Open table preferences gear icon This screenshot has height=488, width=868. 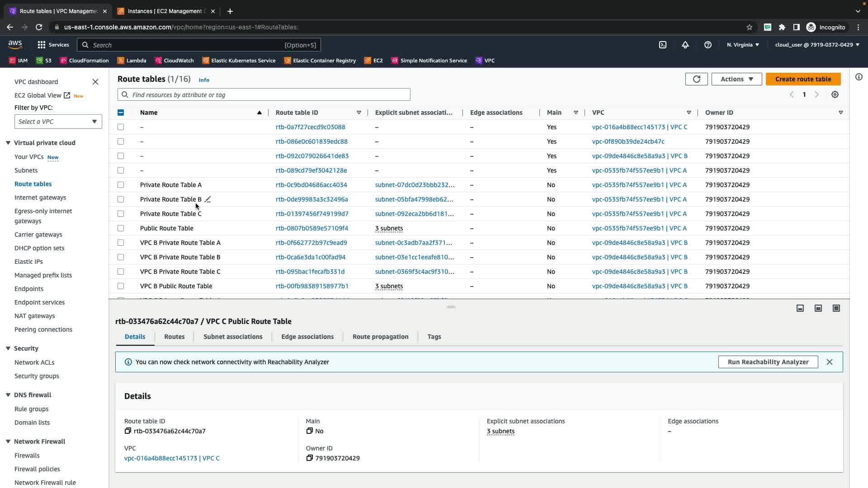click(x=835, y=94)
